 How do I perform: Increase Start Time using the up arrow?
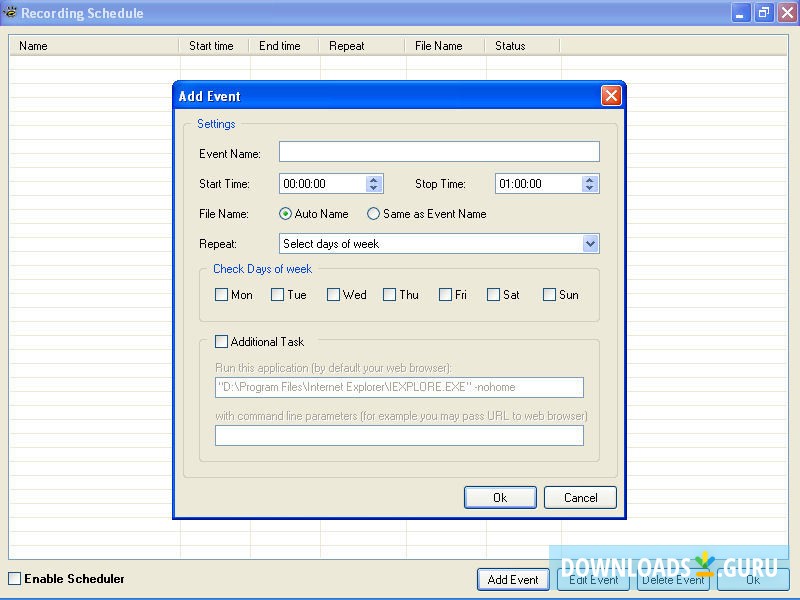[x=372, y=179]
